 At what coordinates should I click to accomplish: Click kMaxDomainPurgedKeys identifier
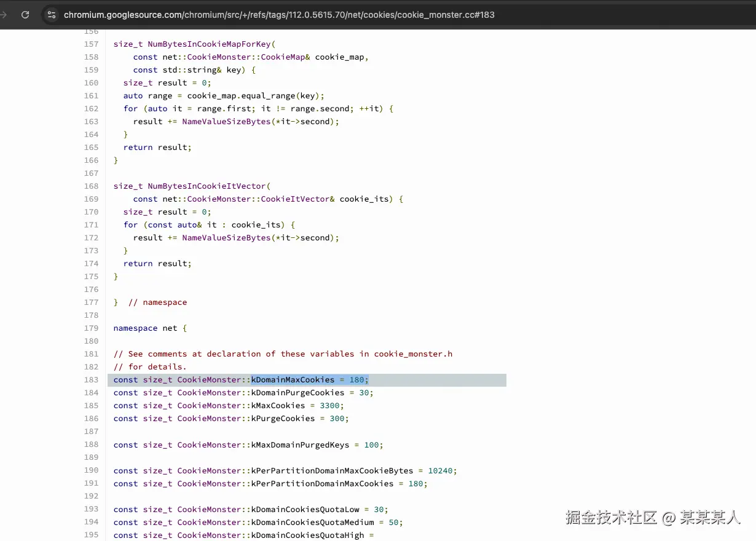(300, 445)
